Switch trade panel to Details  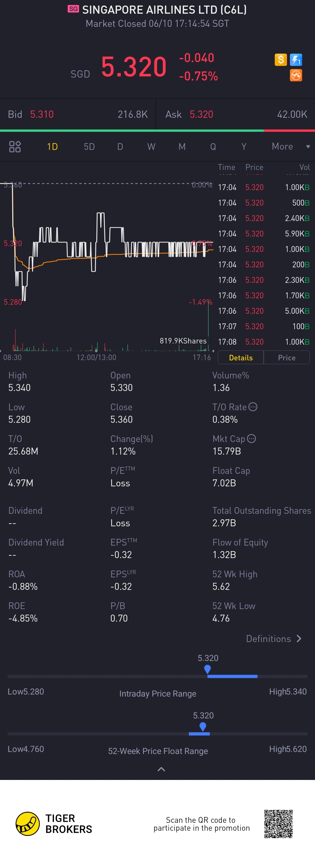(x=241, y=357)
